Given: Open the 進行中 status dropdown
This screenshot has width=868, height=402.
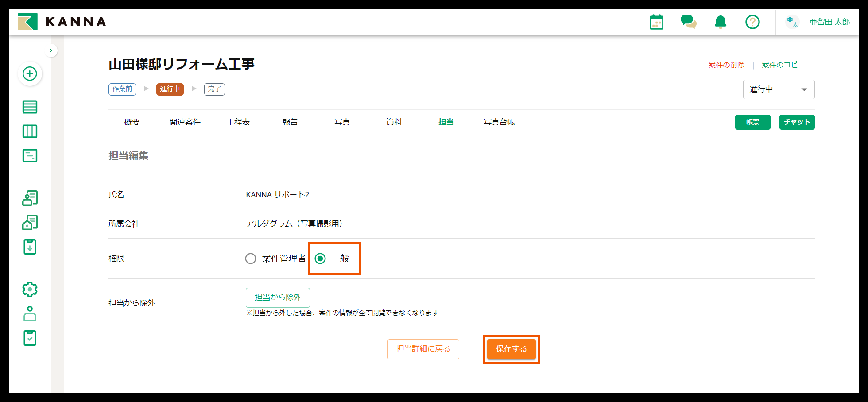Looking at the screenshot, I should (778, 89).
